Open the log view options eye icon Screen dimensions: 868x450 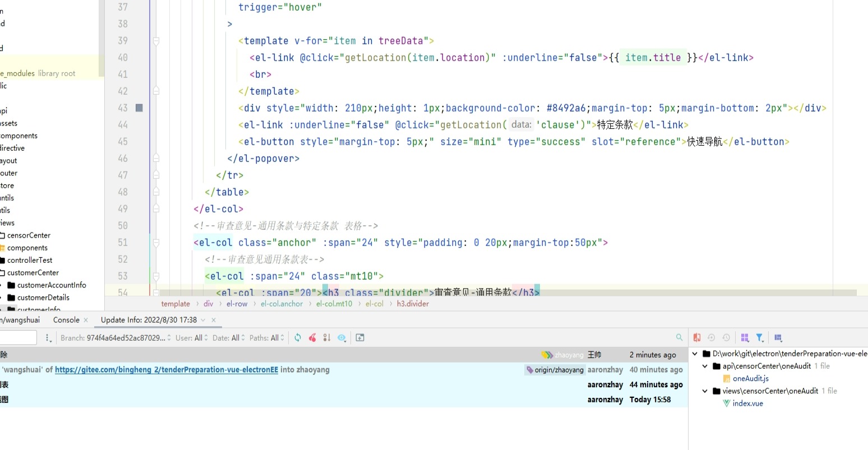point(341,337)
